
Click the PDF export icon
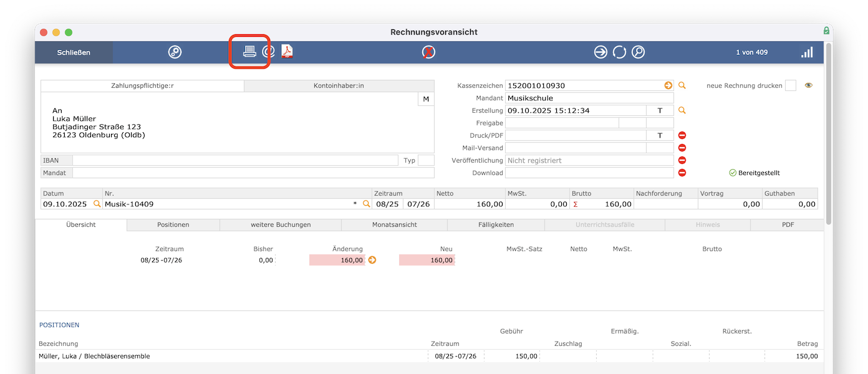click(287, 52)
